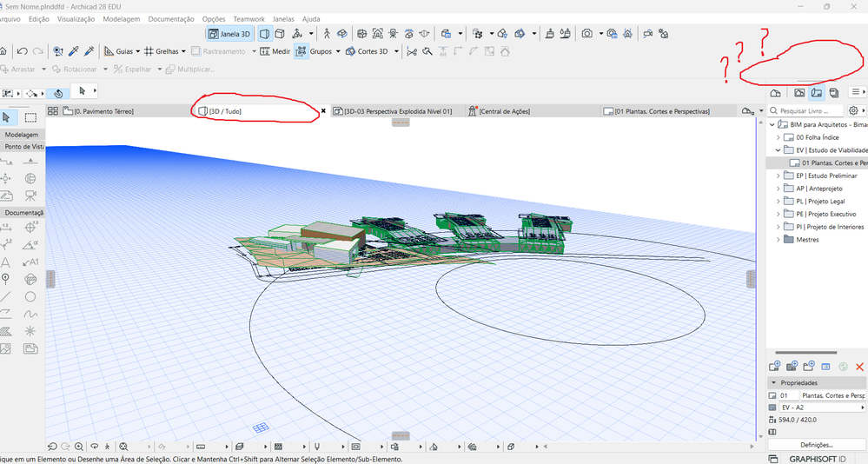The width and height of the screenshot is (868, 464).
Task: Select the Arrow selection tool
Action: [7, 117]
